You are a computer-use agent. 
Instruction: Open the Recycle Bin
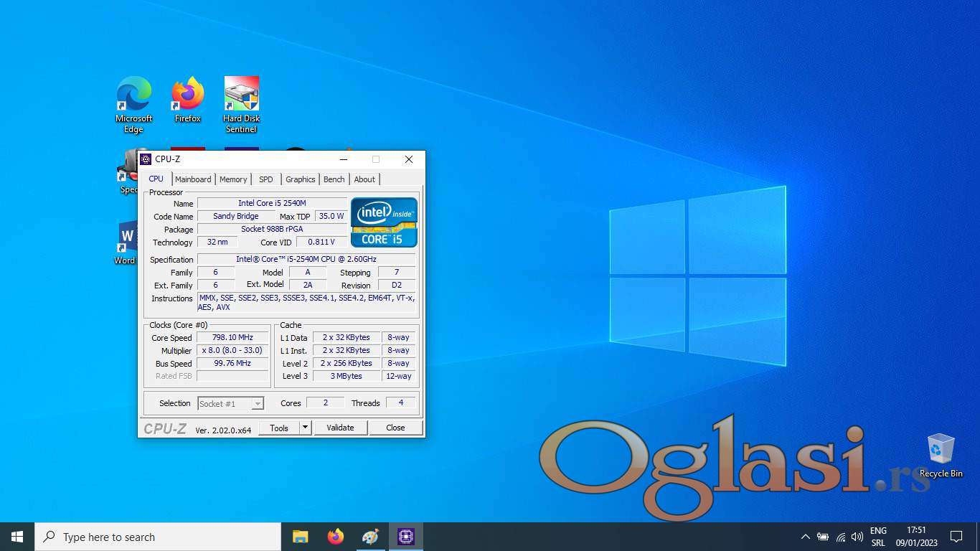tap(941, 451)
